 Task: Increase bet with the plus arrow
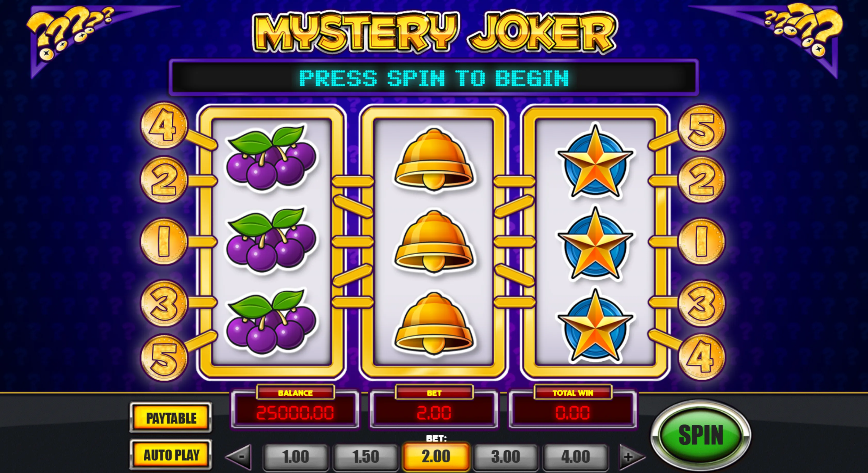631,457
